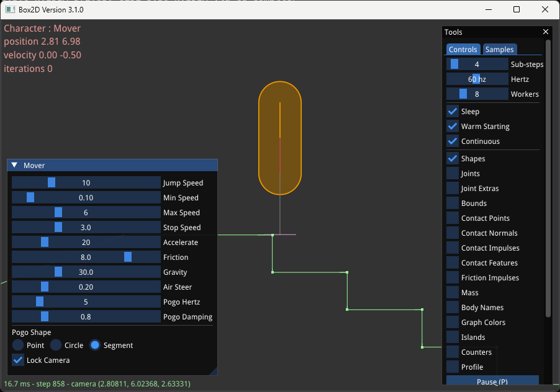Minimize the Box2D window
Image resolution: width=560 pixels, height=392 pixels.
point(488,10)
